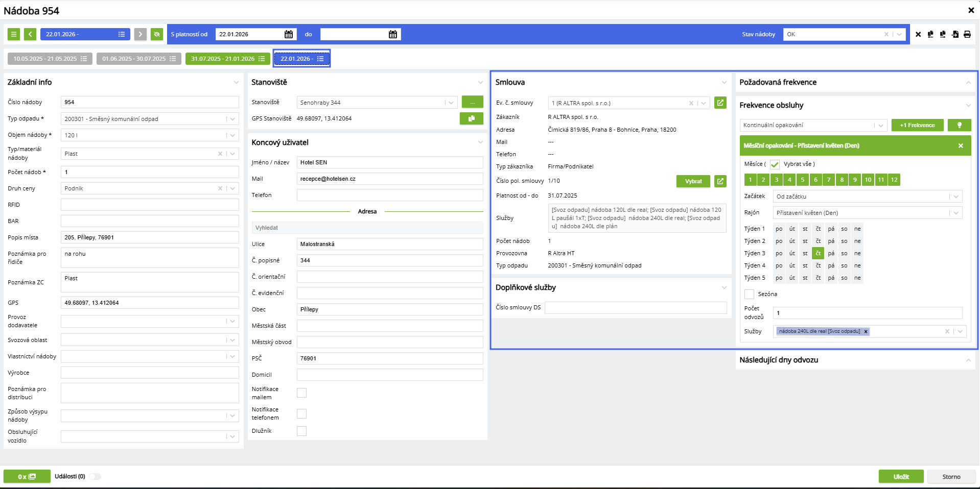Image resolution: width=980 pixels, height=489 pixels.
Task: Collapse the Smlouva section
Action: (724, 82)
